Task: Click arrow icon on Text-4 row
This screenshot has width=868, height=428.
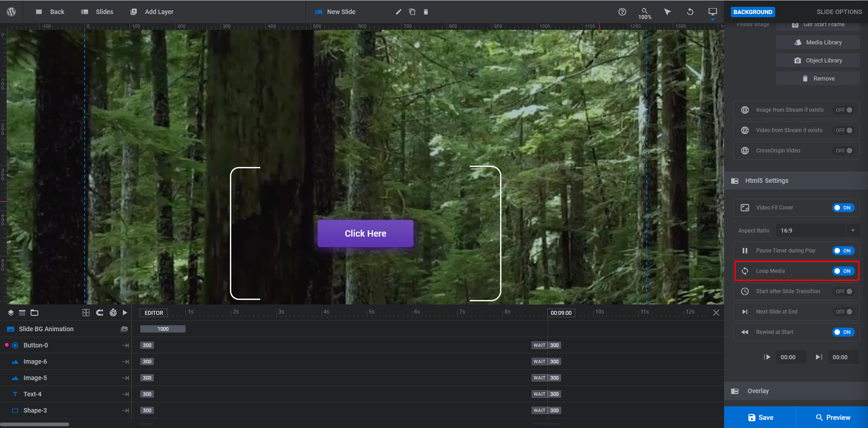Action: (x=125, y=394)
